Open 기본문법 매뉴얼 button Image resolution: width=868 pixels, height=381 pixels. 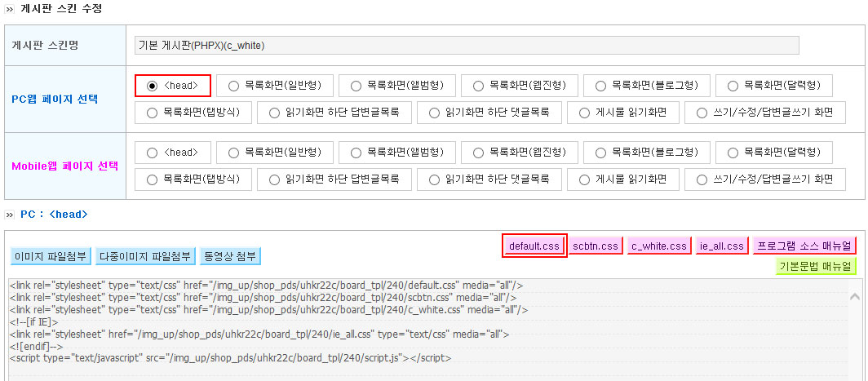[x=816, y=266]
